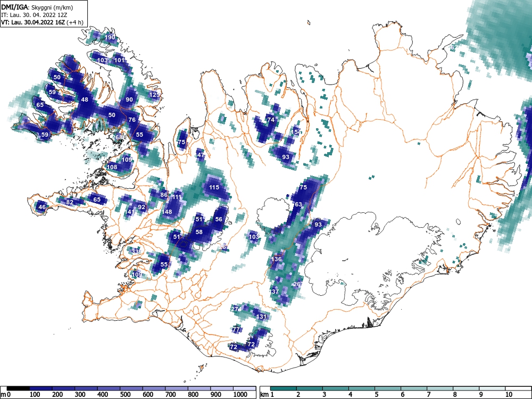
Task: Click the map value 131 in the south
Action: (262, 317)
